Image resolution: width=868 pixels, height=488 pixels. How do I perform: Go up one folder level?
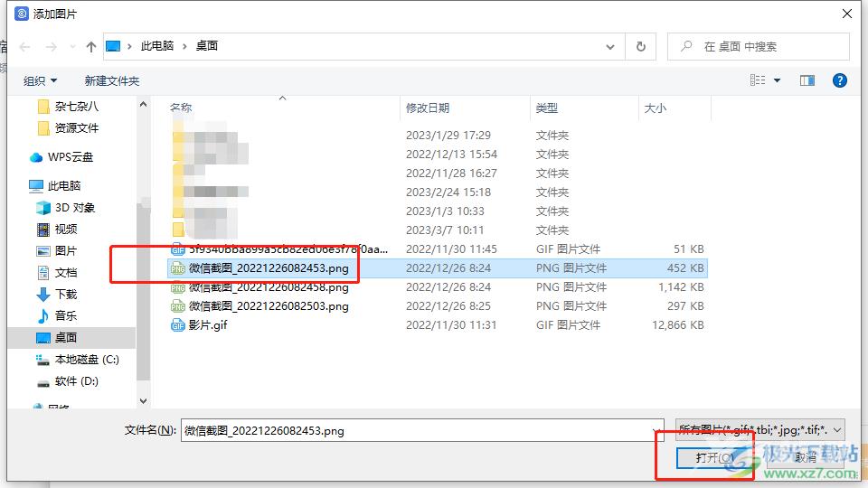[91, 47]
